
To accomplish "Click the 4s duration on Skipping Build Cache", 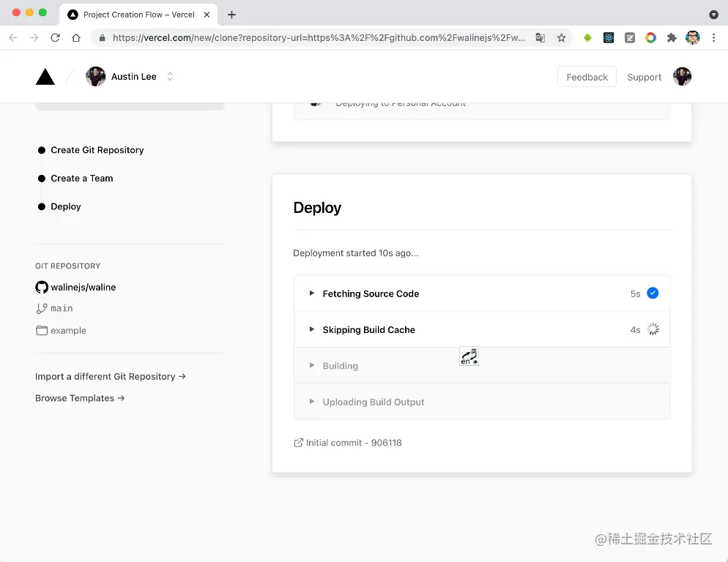I will click(635, 330).
